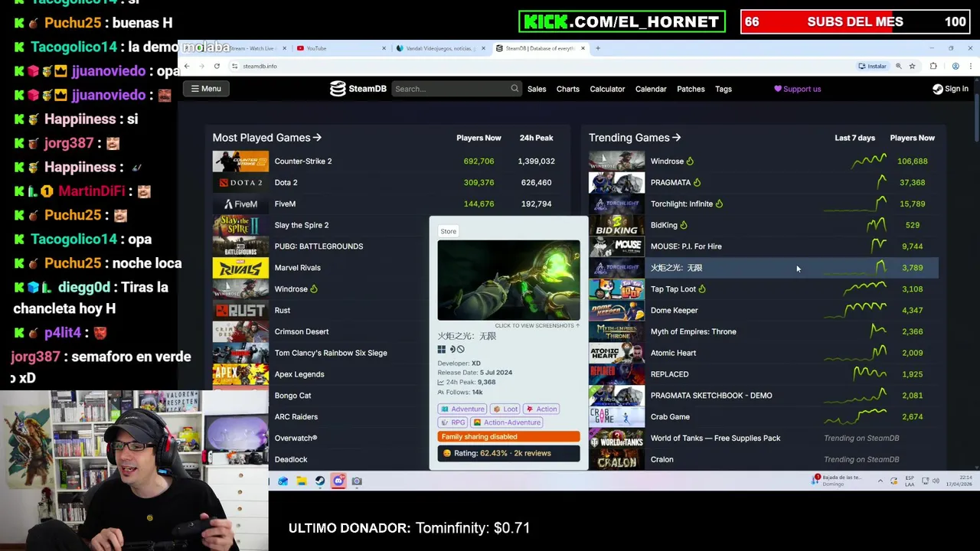Open the Tags page
The width and height of the screenshot is (980, 551).
pyautogui.click(x=724, y=89)
